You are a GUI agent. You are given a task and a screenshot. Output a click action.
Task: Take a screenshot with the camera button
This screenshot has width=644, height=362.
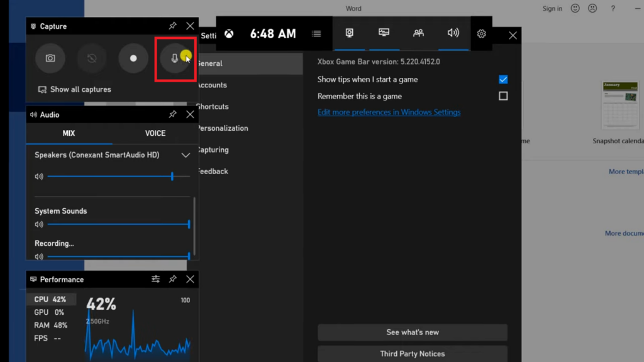pyautogui.click(x=50, y=58)
